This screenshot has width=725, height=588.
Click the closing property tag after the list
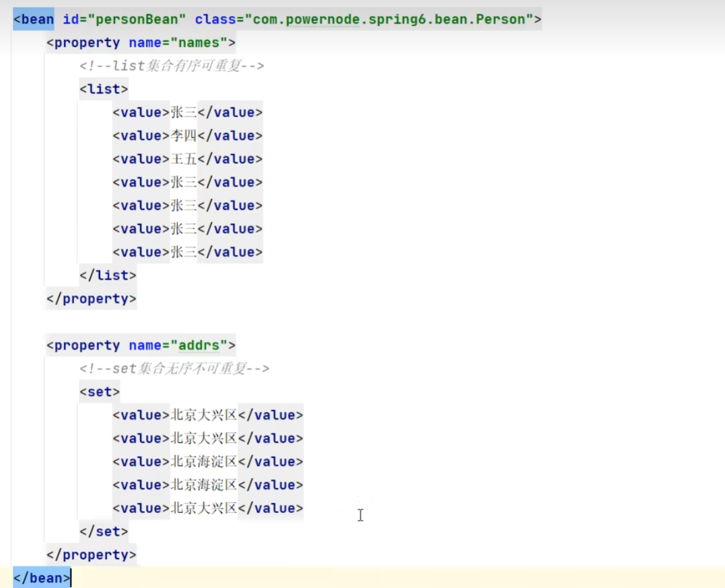(x=91, y=299)
